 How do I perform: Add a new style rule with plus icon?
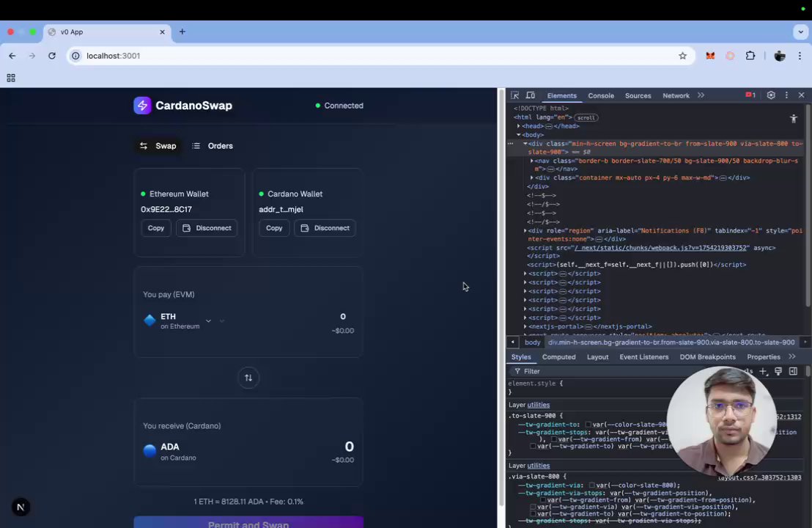763,371
